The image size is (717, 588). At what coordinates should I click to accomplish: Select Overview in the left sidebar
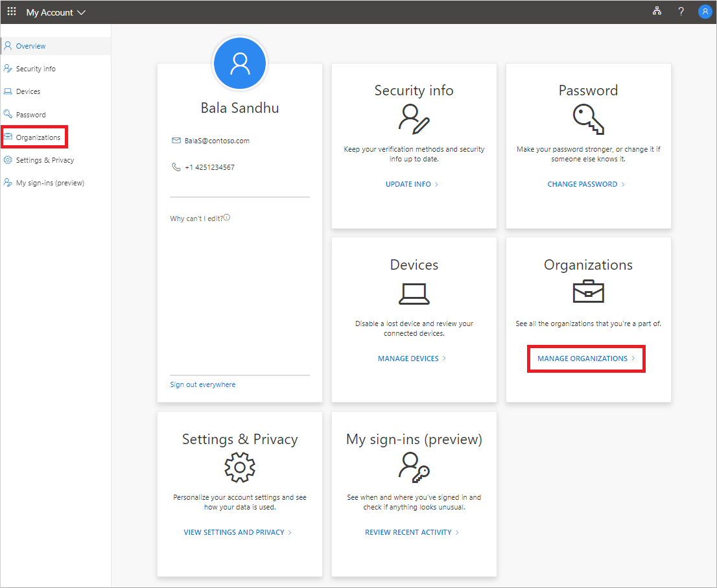pos(30,46)
